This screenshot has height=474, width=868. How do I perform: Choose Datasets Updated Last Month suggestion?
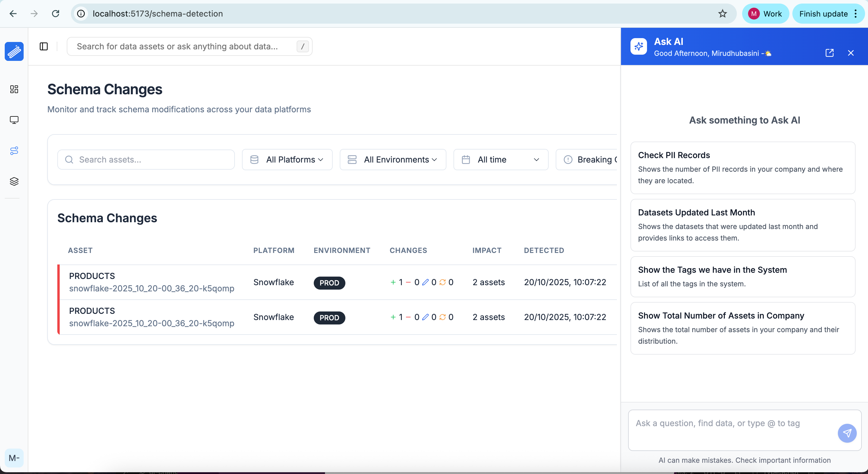[x=743, y=225]
